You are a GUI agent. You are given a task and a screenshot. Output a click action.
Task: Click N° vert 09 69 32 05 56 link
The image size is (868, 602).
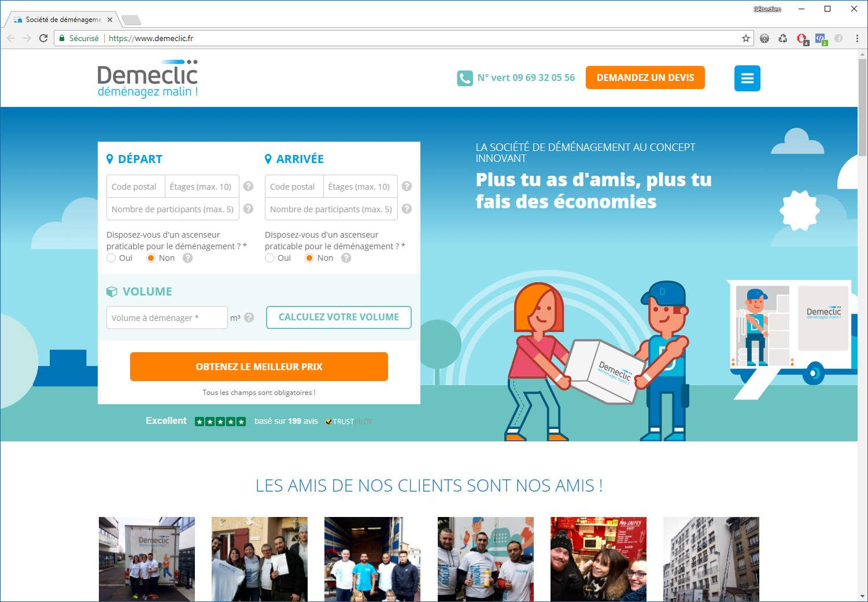[526, 77]
